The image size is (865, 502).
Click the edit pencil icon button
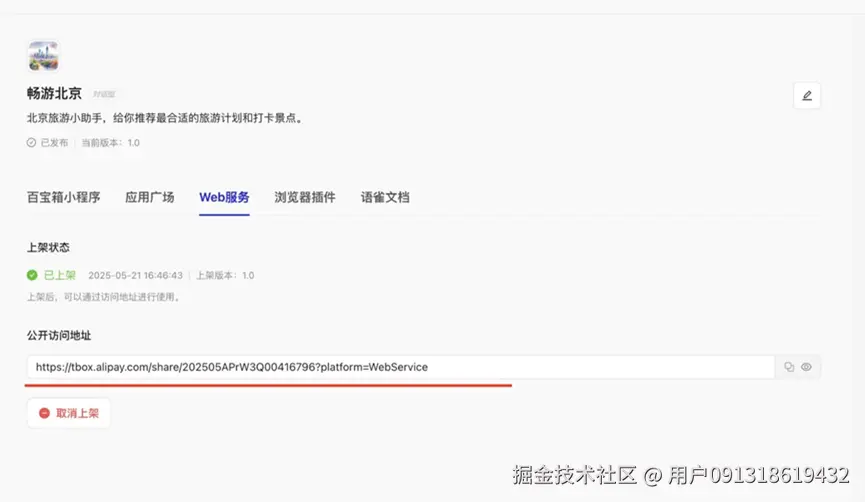(807, 95)
